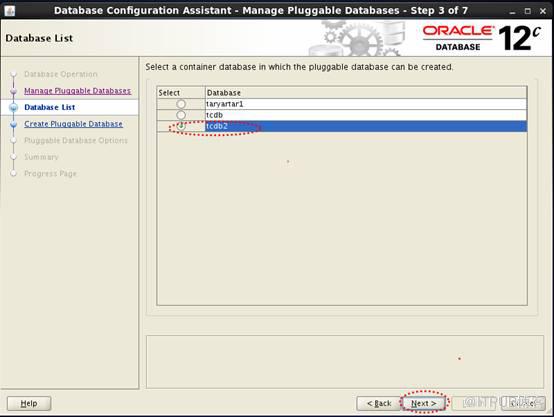Click the Pluggable Database Options step bullet
This screenshot has height=417, width=554.
(x=14, y=141)
